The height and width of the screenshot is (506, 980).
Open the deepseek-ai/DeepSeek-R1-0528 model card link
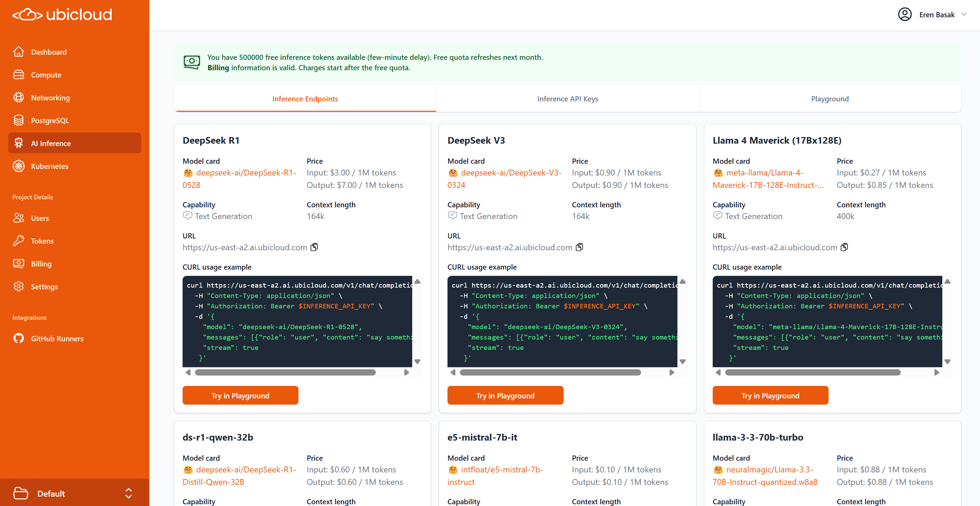246,173
